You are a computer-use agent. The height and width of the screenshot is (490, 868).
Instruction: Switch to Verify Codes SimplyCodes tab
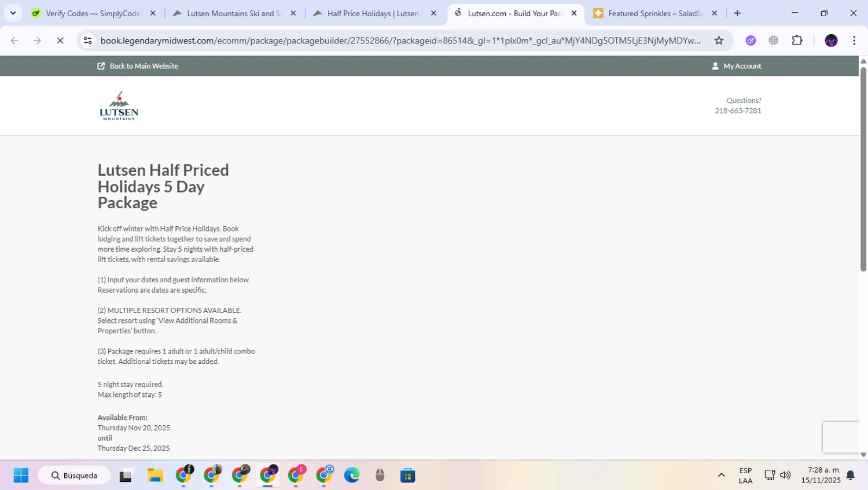tap(94, 13)
